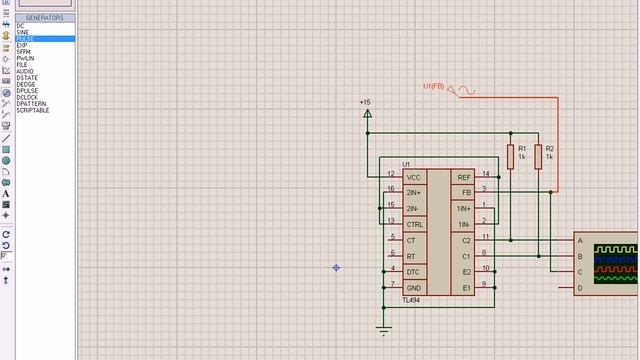The image size is (640, 360).
Task: Click the ground terminal symbol
Action: [384, 330]
